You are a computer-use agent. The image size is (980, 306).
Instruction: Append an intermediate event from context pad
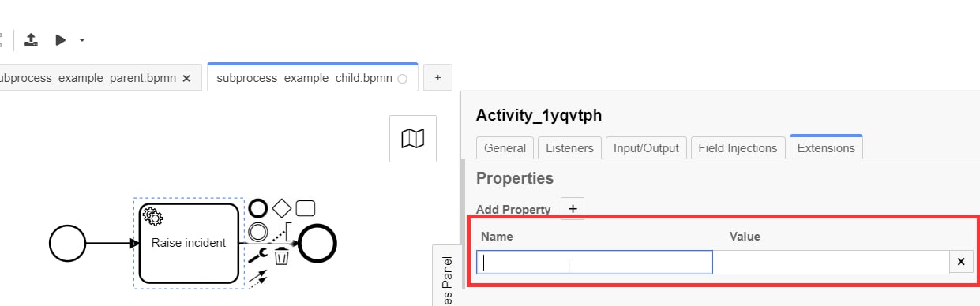[258, 231]
